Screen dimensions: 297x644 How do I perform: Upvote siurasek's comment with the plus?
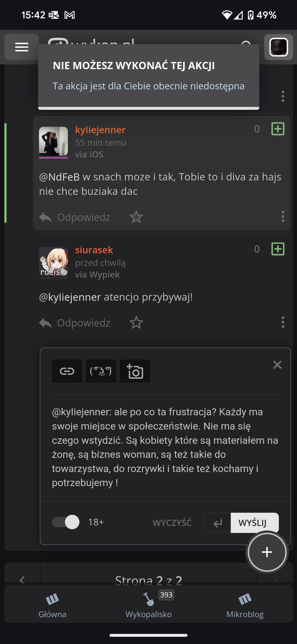[278, 249]
